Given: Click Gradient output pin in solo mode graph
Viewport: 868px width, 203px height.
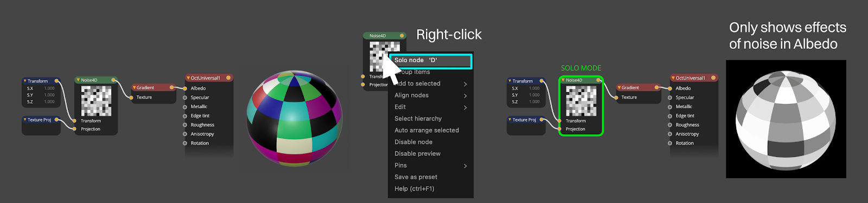Looking at the screenshot, I should click(x=656, y=87).
